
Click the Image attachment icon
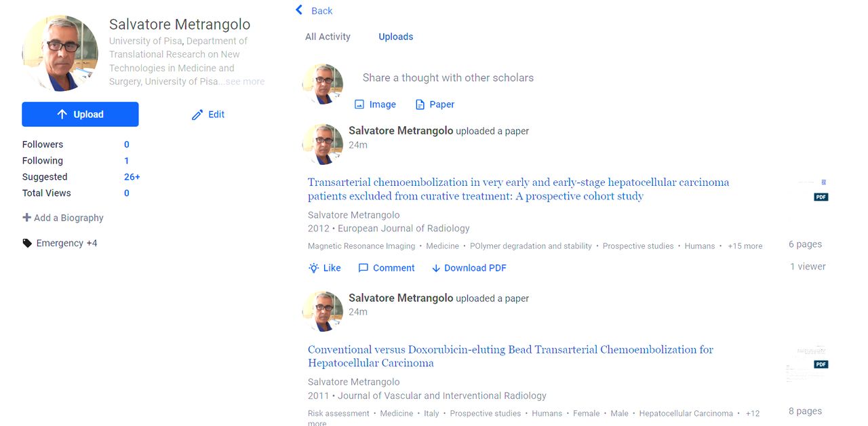pos(359,104)
